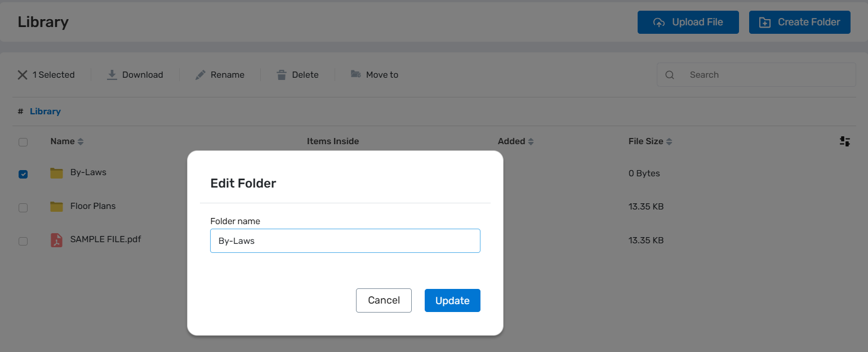Click the Floor Plans folder icon
The height and width of the screenshot is (352, 868).
[56, 207]
